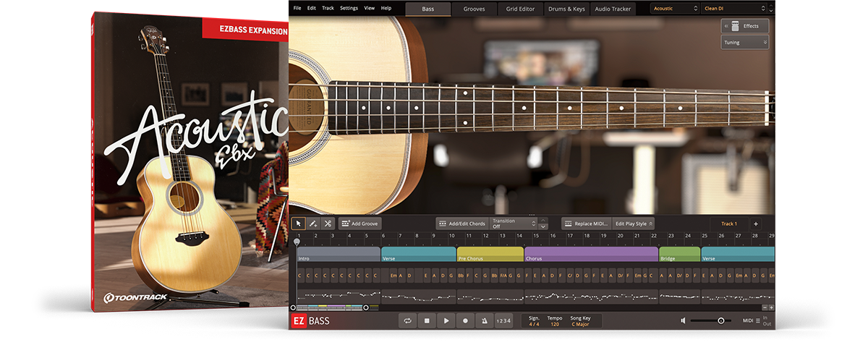Select the scissors split tool

328,224
